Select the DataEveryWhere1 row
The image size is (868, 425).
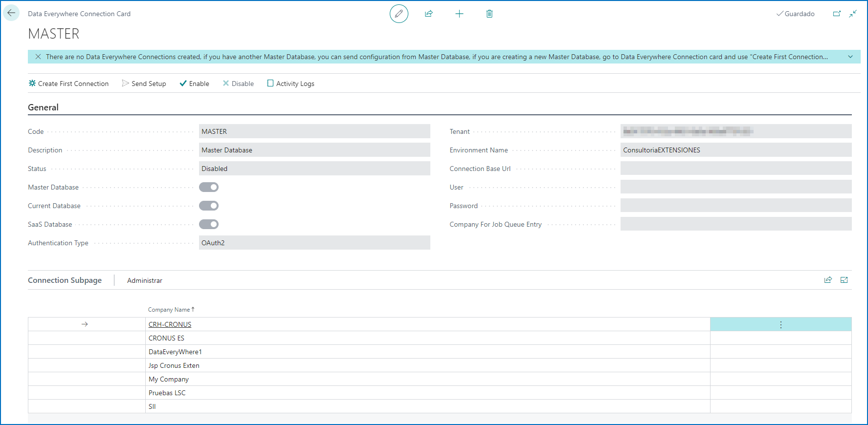[x=440, y=352]
